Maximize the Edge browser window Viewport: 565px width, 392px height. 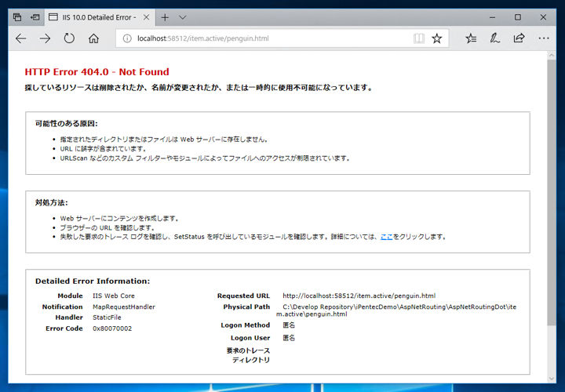[518, 17]
